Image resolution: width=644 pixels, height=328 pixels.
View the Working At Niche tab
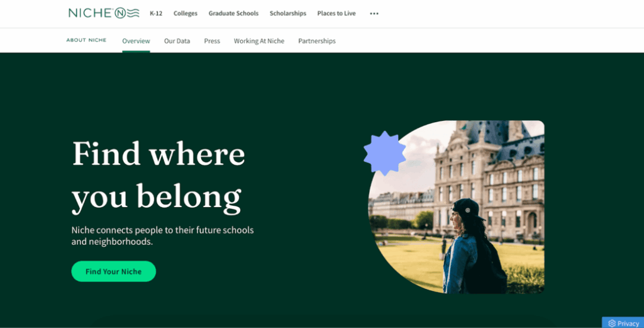pos(259,41)
